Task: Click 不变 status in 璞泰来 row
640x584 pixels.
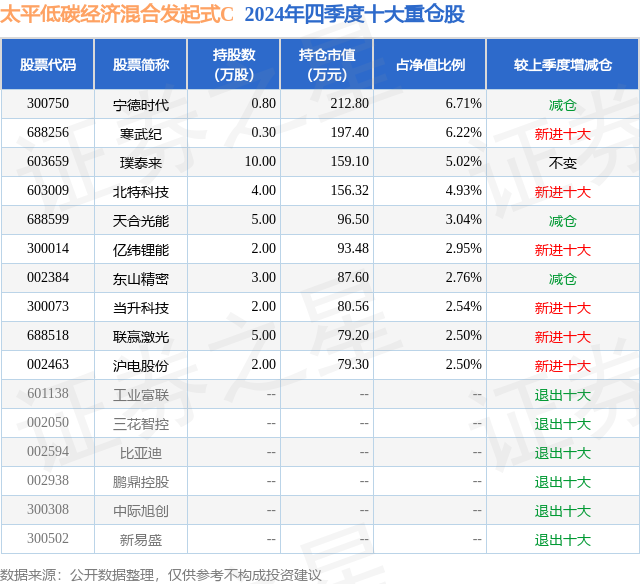Action: 563,163
